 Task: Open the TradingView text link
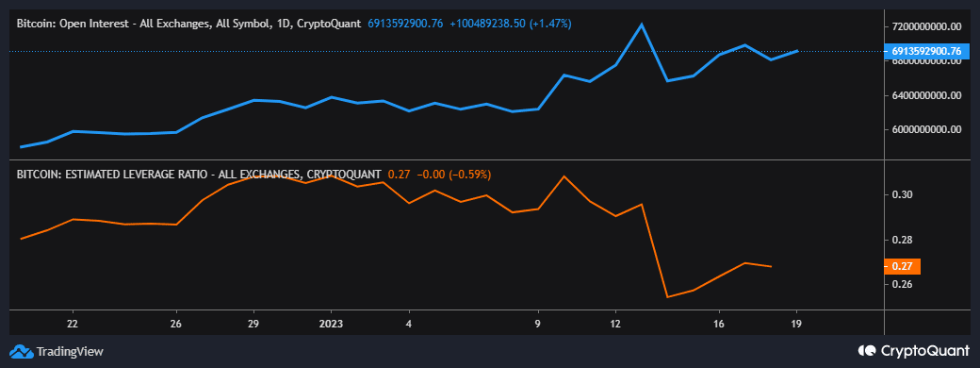click(x=70, y=351)
